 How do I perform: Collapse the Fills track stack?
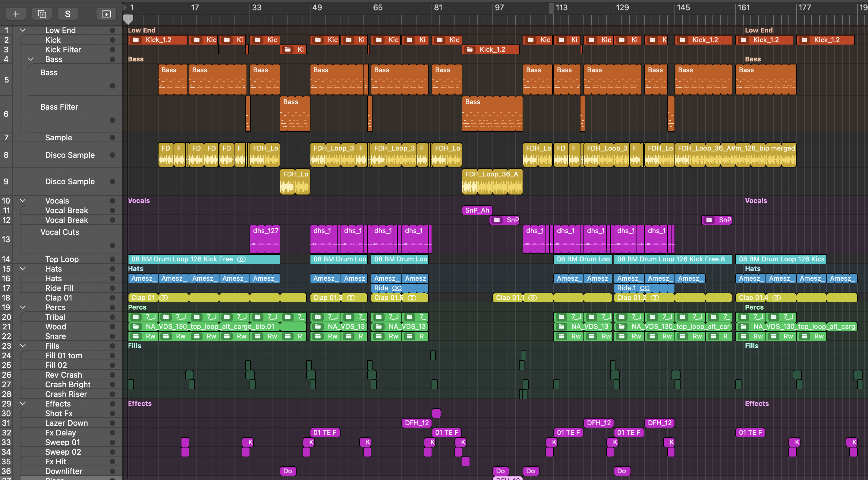click(23, 346)
